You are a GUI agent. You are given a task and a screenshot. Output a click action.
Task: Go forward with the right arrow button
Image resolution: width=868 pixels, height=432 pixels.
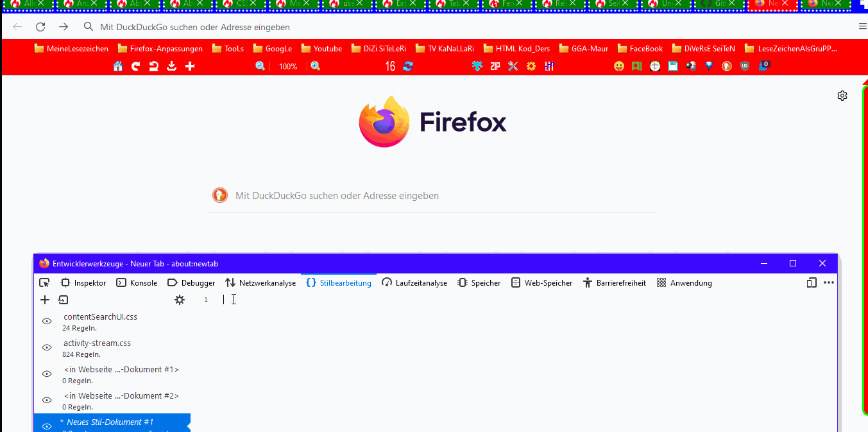point(64,27)
